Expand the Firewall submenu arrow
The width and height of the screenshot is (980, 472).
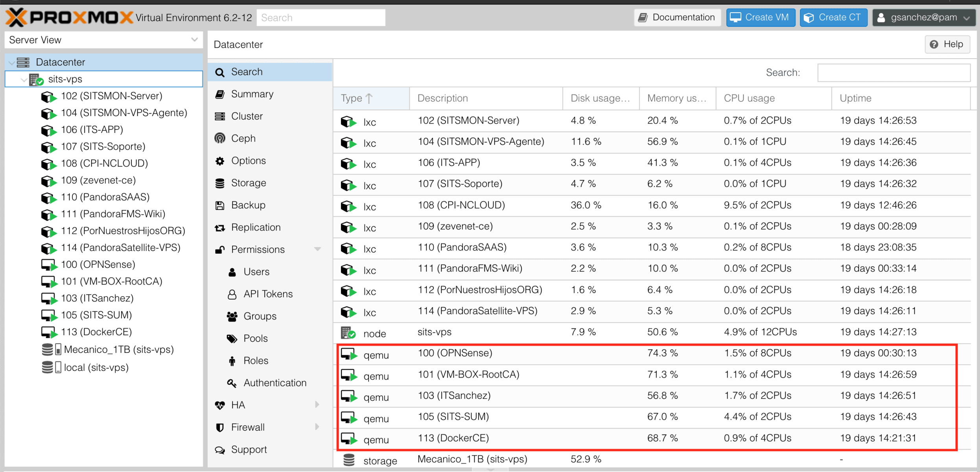pyautogui.click(x=317, y=427)
